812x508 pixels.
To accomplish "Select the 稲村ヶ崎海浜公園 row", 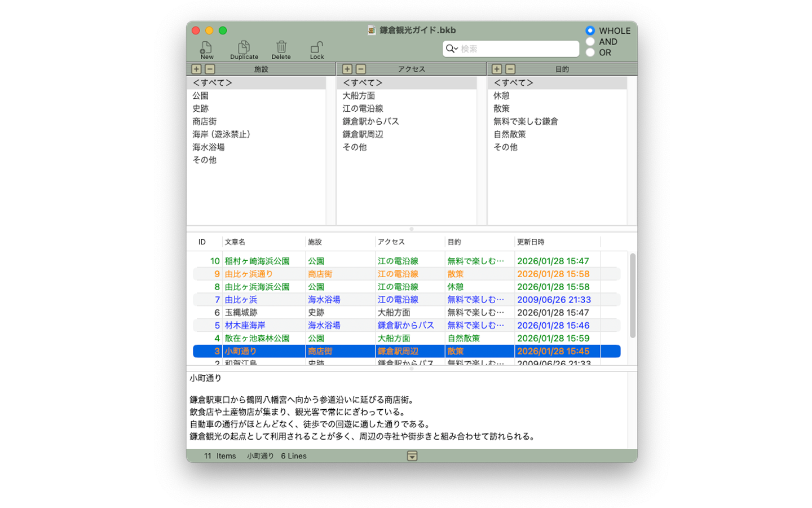I will pyautogui.click(x=407, y=261).
